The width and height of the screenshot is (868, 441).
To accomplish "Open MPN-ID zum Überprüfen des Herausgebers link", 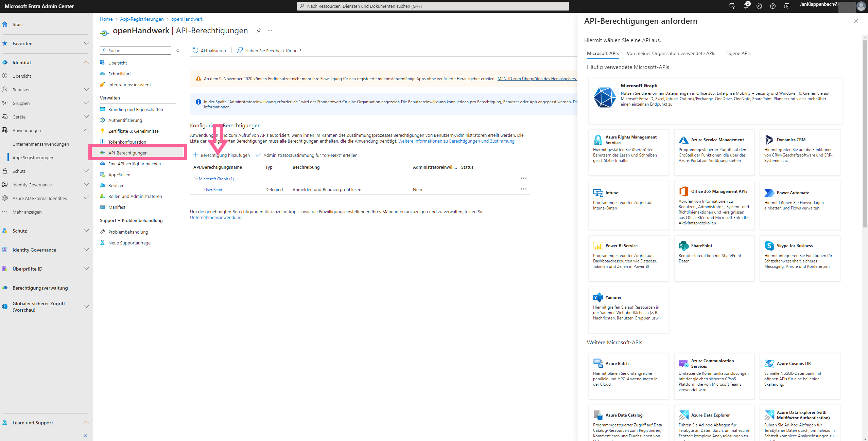I will (x=537, y=79).
